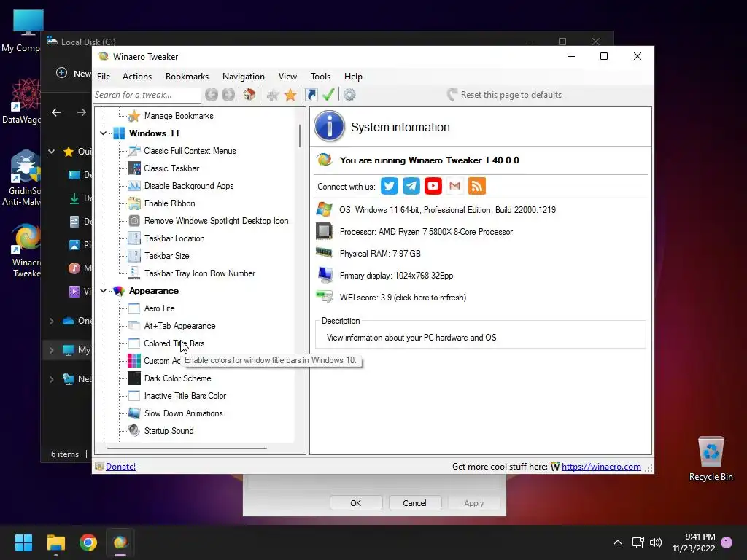Screen dimensions: 747x560
Task: Open the Help menu
Action: coord(354,77)
